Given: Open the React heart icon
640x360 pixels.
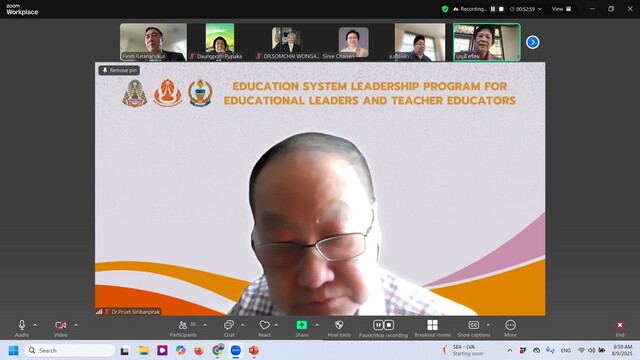Looking at the screenshot, I should (x=264, y=329).
